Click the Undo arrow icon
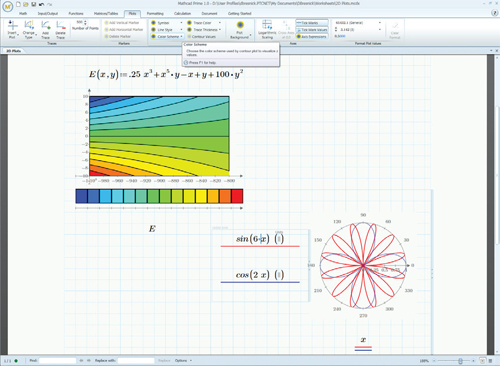The image size is (500, 366). click(41, 4)
